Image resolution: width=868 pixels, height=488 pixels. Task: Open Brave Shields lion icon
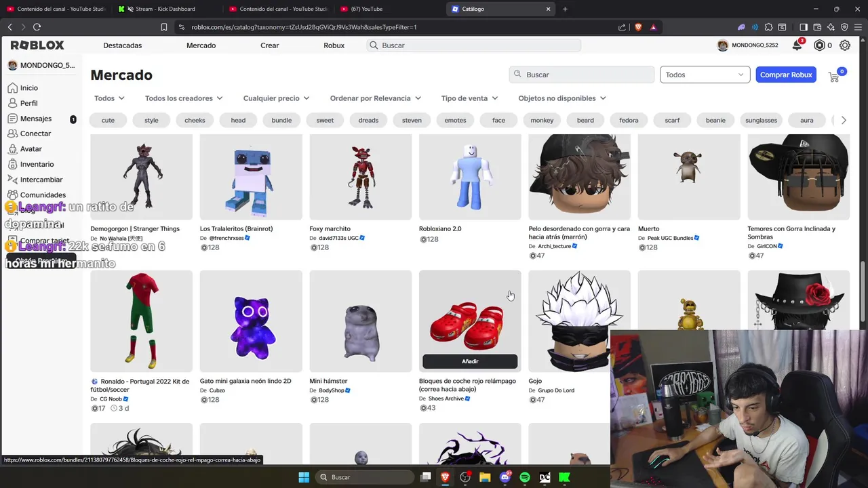(638, 27)
